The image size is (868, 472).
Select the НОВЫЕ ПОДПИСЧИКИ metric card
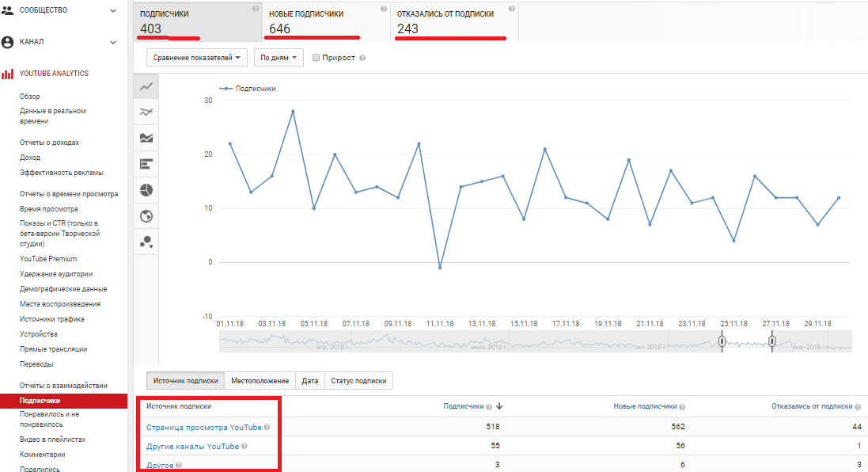point(327,21)
